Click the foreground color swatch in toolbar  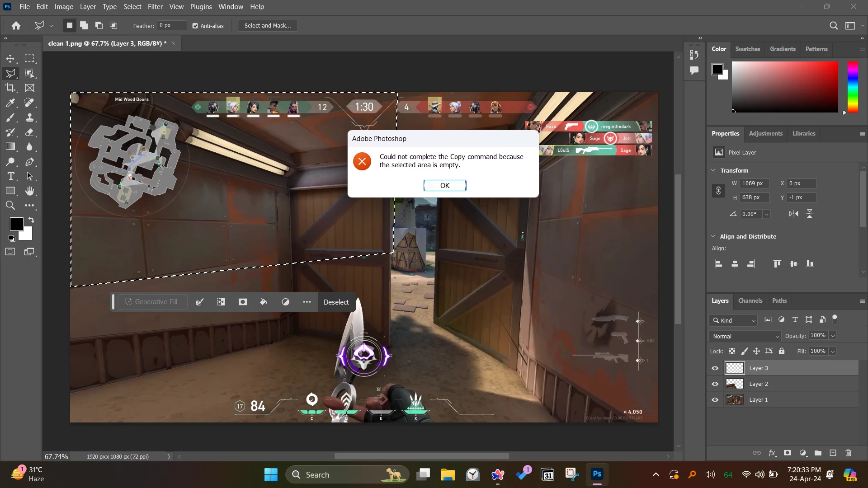point(16,224)
